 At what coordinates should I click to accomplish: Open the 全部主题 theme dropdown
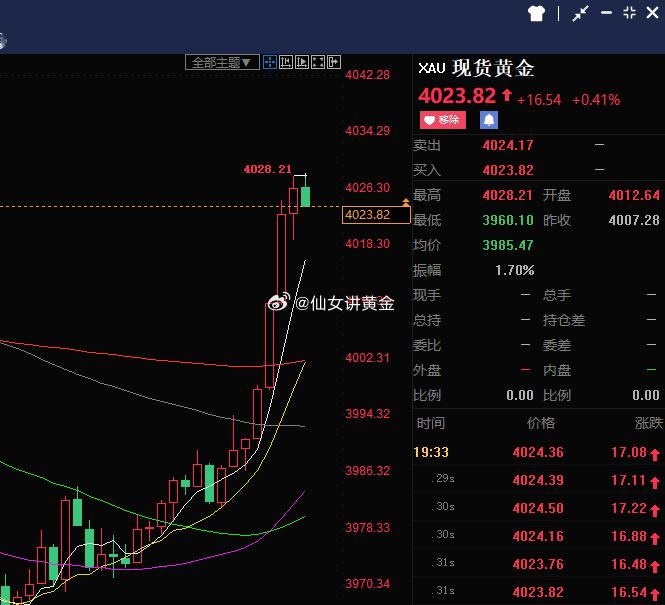[x=222, y=63]
